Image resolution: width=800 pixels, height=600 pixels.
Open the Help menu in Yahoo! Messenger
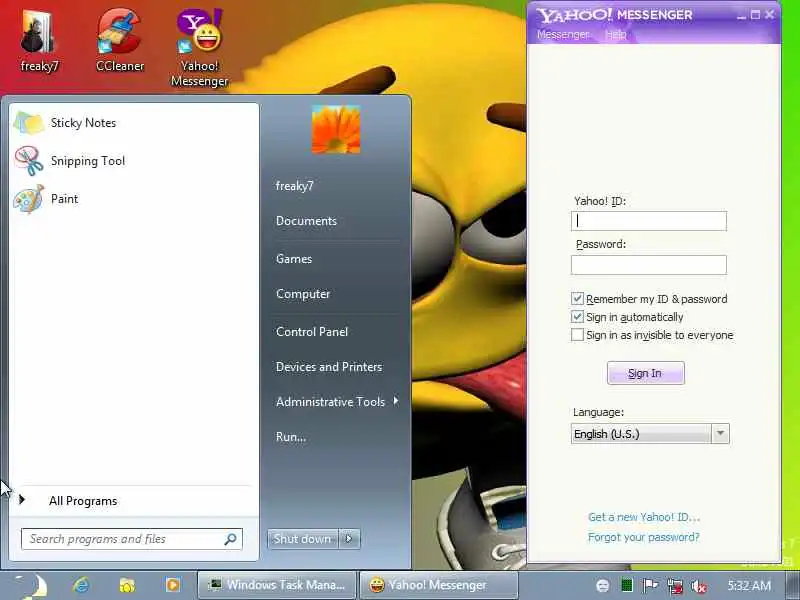[616, 35]
